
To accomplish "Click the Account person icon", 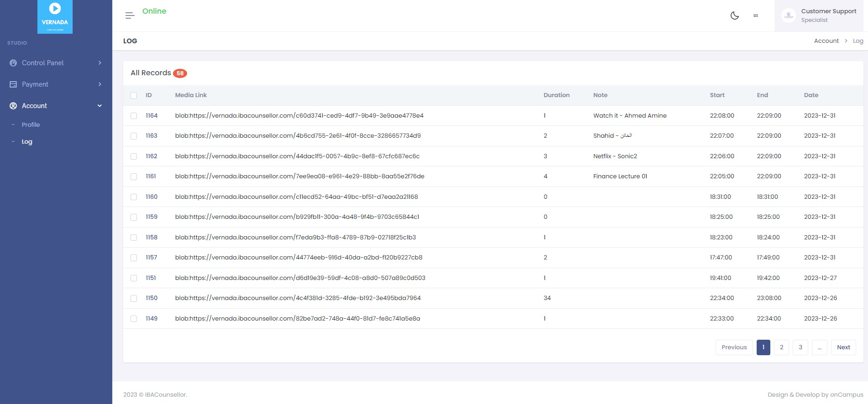I will coord(13,106).
